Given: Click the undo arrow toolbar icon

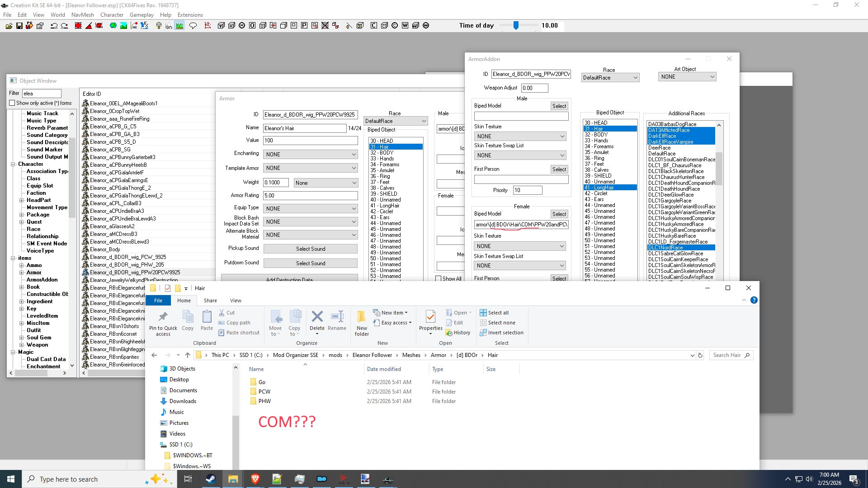Looking at the screenshot, I should point(54,26).
